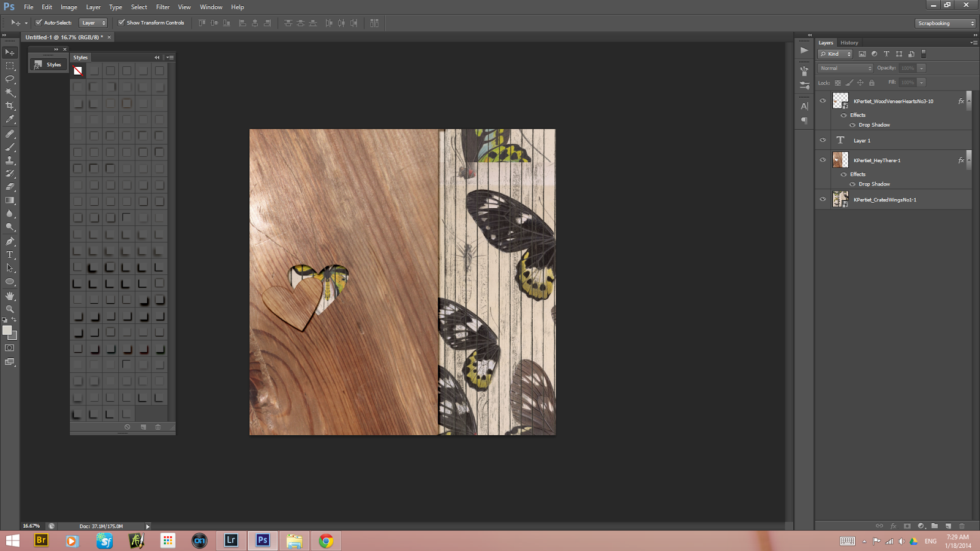The width and height of the screenshot is (980, 551).
Task: Hide Drop Shadow on HeyThere-1 layer
Action: [x=852, y=184]
